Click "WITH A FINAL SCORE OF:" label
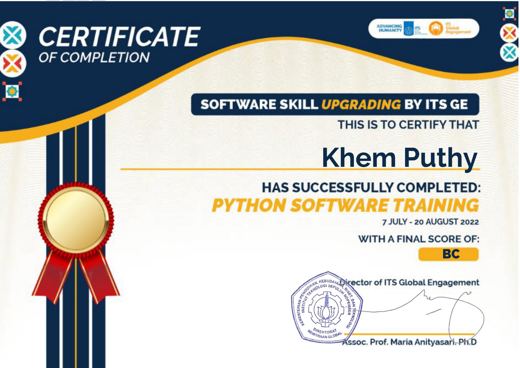This screenshot has height=368, width=520. pyautogui.click(x=419, y=239)
